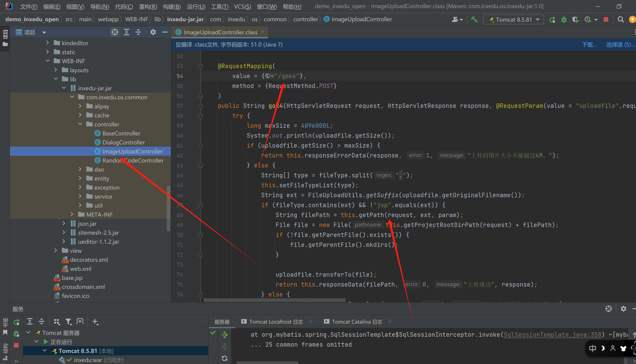
Task: Open Search Everywhere magnifier icon
Action: coord(620,19)
